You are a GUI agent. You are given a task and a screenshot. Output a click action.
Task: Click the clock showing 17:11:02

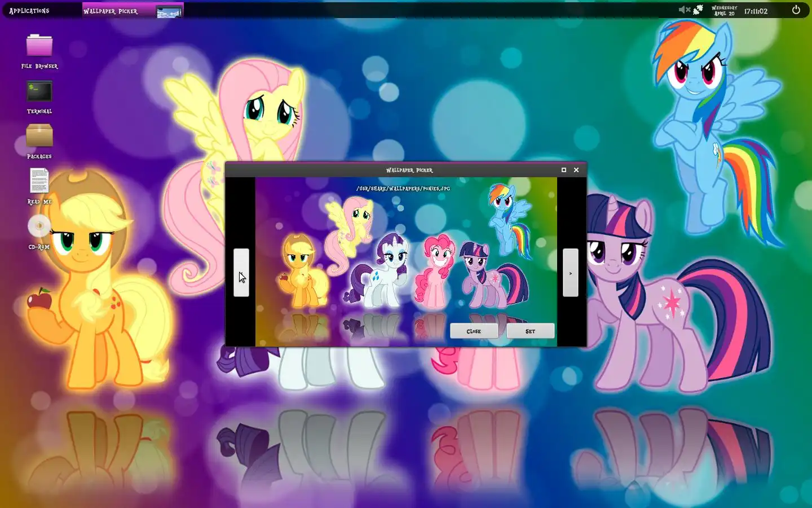(x=756, y=11)
